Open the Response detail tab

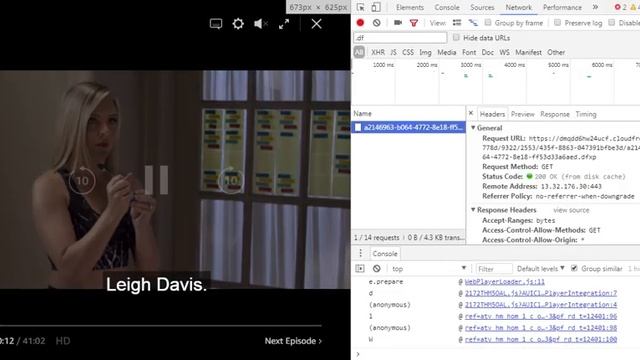tap(555, 114)
